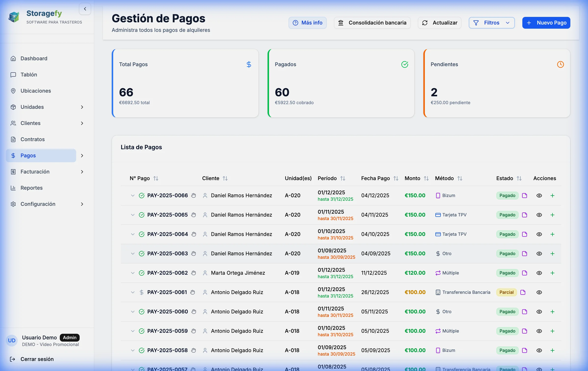Expand the Clientes sidebar submenu
This screenshot has height=371, width=588.
[82, 123]
